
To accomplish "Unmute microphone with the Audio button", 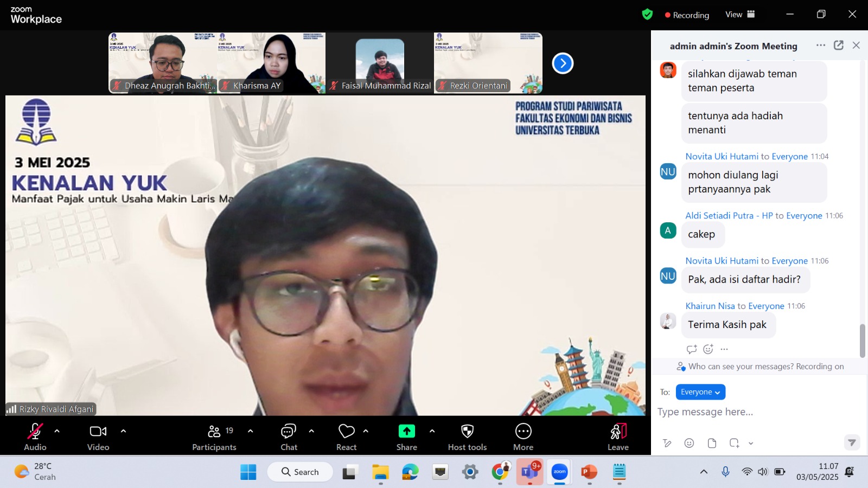I will (x=35, y=436).
